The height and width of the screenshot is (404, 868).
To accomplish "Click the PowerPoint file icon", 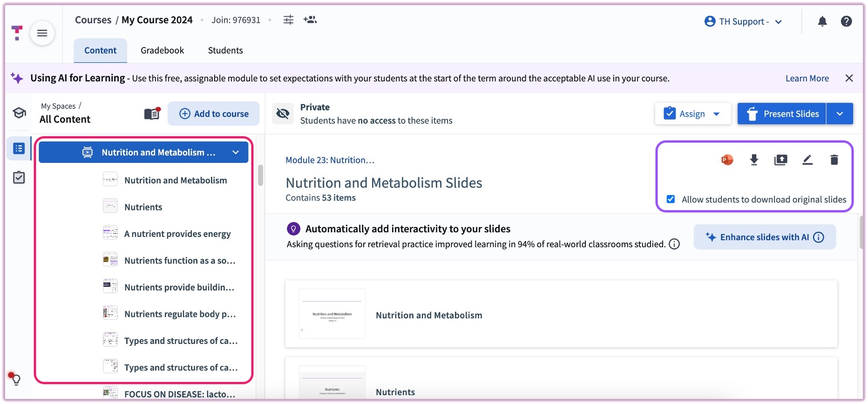I will [727, 160].
